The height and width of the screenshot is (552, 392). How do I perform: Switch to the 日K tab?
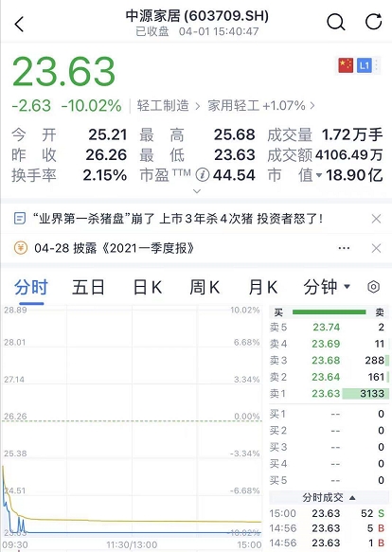(x=148, y=287)
